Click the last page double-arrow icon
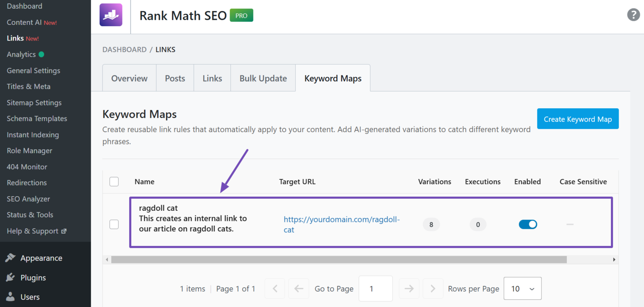 432,289
